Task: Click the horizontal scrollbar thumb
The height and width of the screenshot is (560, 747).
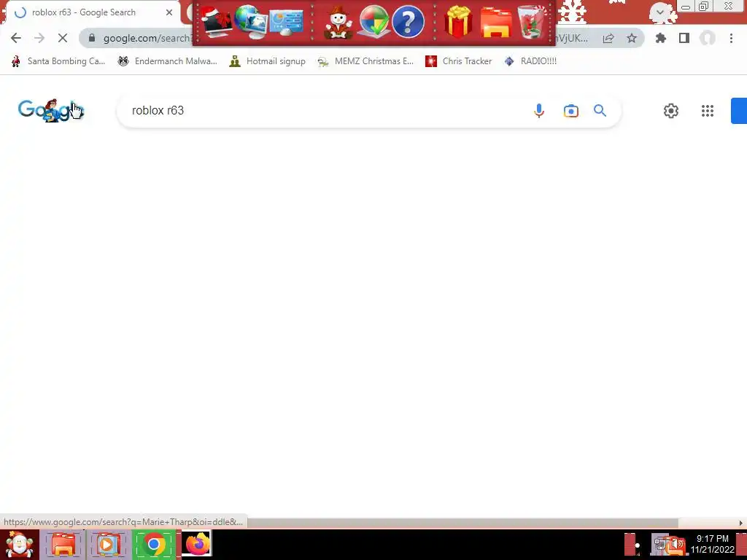Action: coord(462,523)
